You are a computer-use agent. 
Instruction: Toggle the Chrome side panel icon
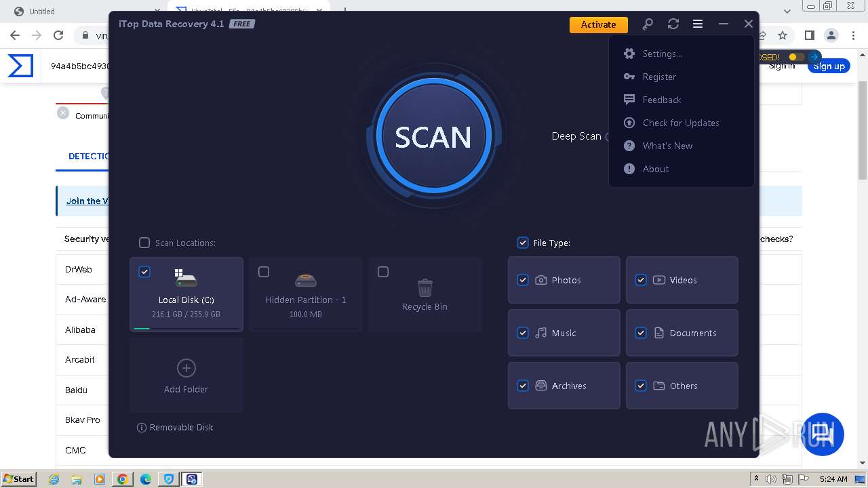coord(809,35)
